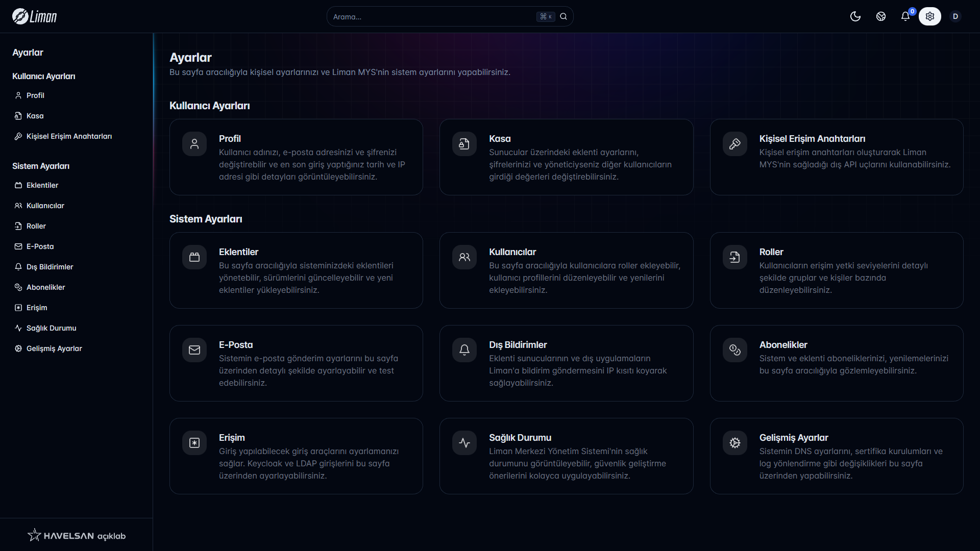Open the notifications bell

905,16
